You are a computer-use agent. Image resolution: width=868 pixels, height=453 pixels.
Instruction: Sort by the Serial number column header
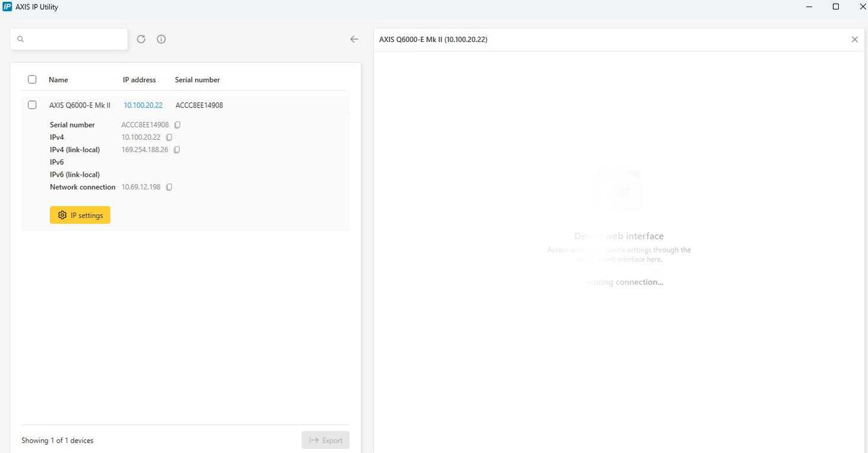click(197, 80)
